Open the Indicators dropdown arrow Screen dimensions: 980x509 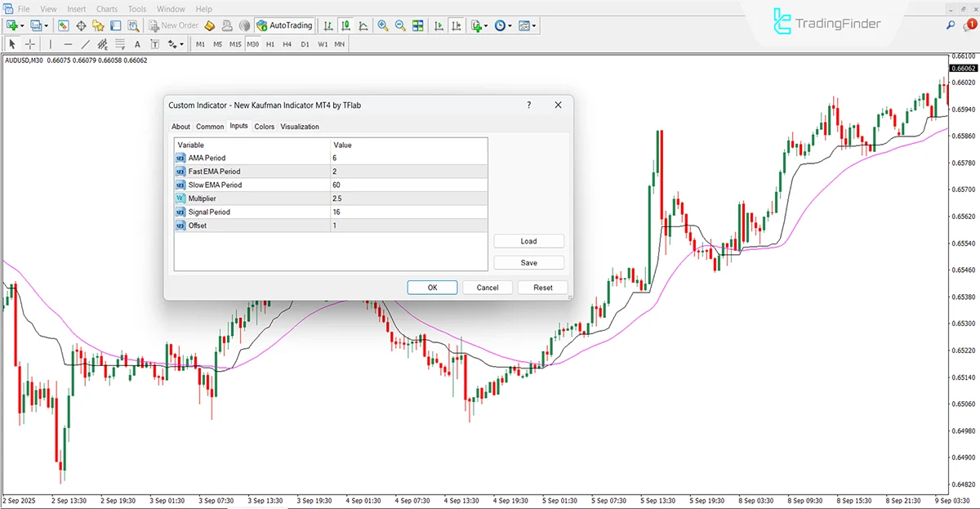485,25
